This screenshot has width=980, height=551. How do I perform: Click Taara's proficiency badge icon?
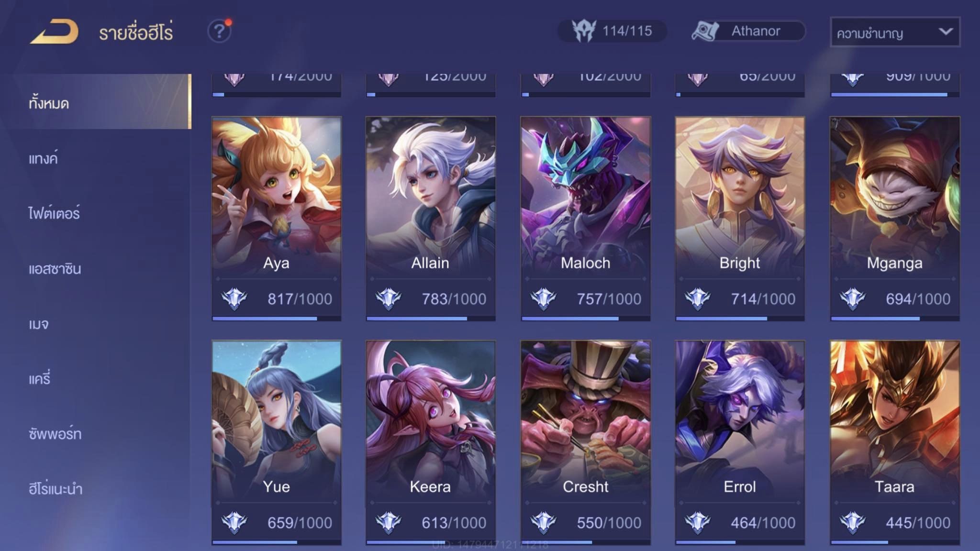[x=852, y=522]
